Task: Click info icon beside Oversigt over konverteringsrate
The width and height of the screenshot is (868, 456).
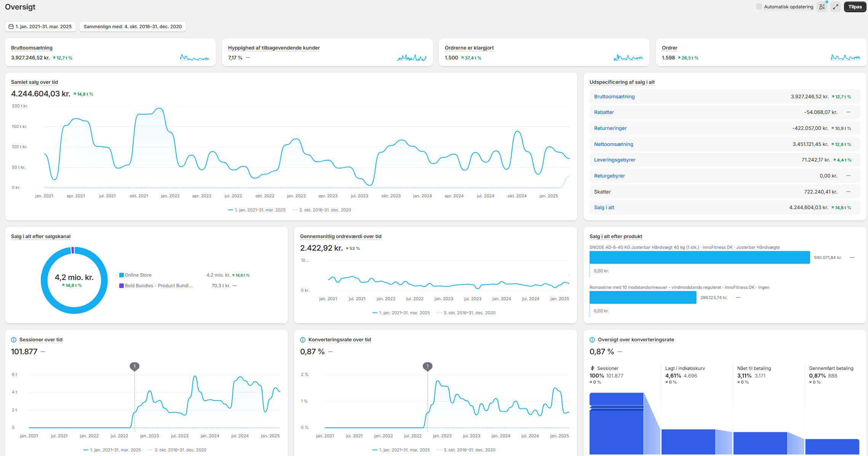Action: point(592,340)
